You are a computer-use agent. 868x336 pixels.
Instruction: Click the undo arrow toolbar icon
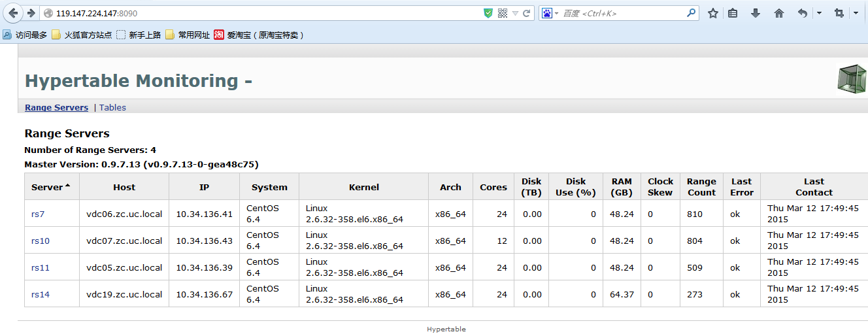(x=803, y=13)
